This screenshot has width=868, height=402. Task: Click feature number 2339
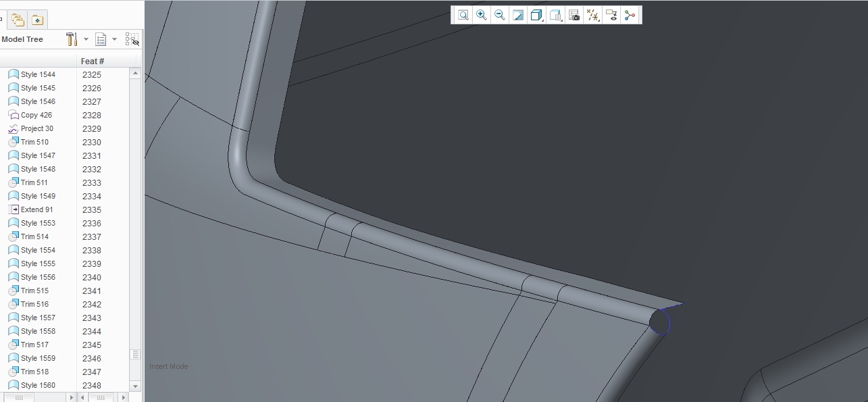[x=92, y=263]
